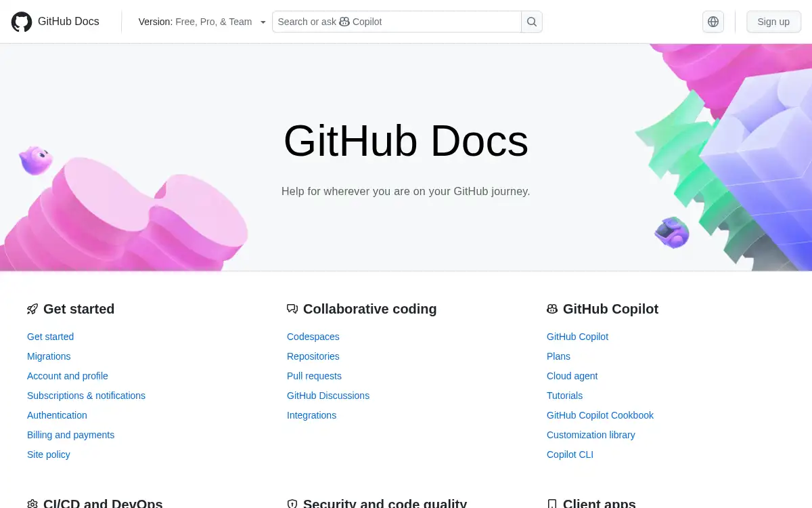Click the gear icon beside CI/CD and DevOps
Screen dimensions: 812x508
click(32, 504)
